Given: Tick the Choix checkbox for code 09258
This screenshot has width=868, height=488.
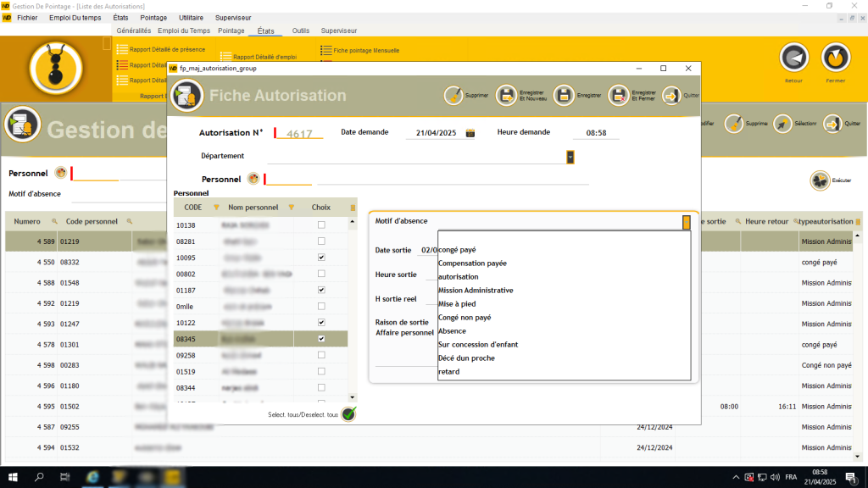Looking at the screenshot, I should 320,355.
